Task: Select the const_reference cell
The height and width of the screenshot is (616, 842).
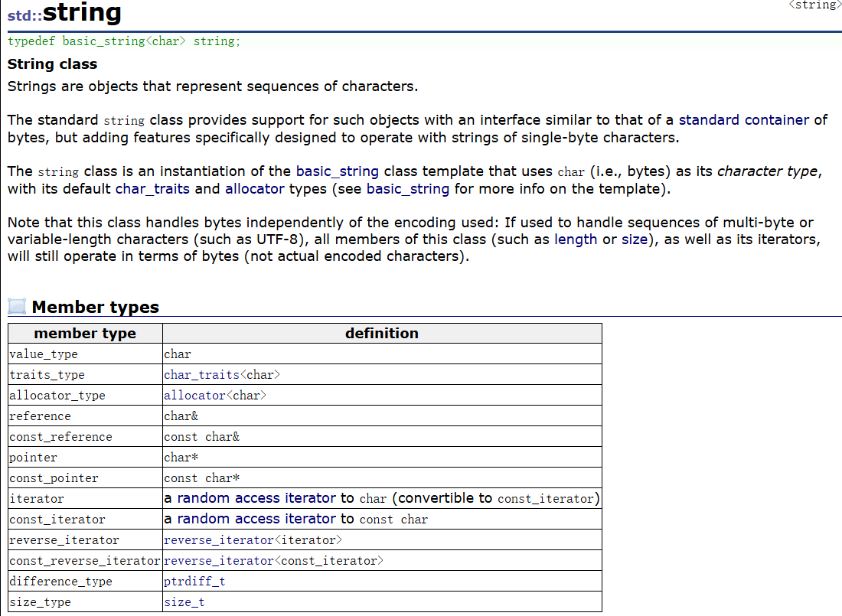Action: 86,437
